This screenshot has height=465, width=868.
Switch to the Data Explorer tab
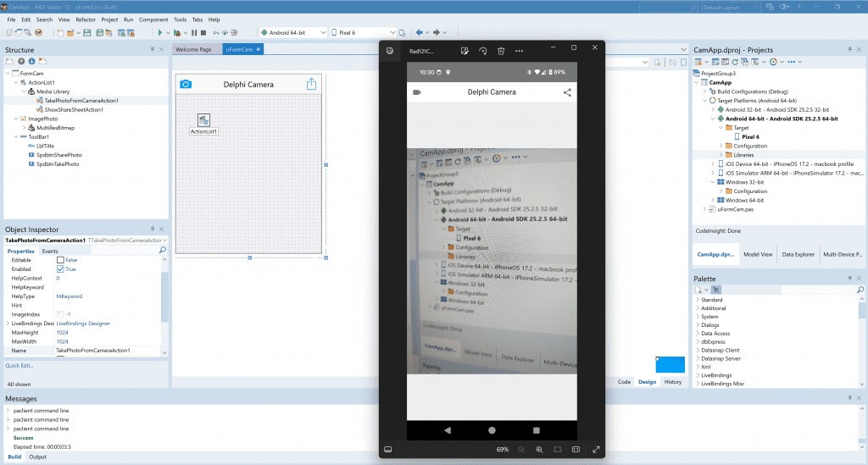[798, 254]
